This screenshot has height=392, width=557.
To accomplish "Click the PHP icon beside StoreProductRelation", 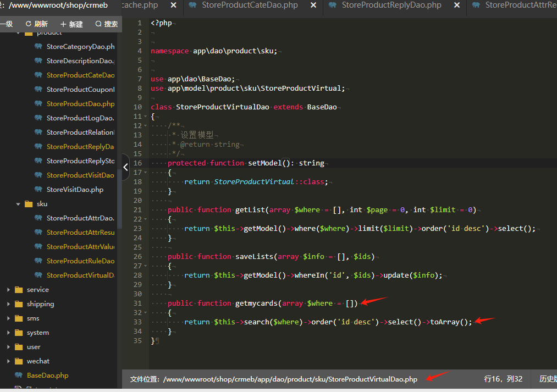I will [38, 132].
